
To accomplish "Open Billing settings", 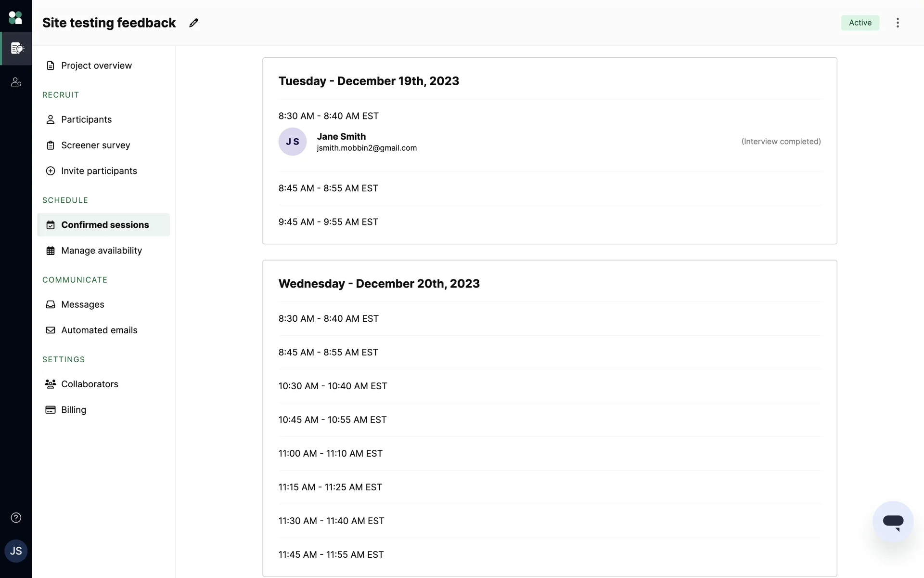I will (x=74, y=410).
